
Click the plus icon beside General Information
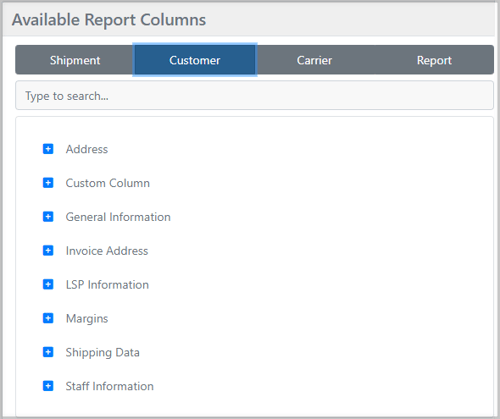pyautogui.click(x=48, y=217)
